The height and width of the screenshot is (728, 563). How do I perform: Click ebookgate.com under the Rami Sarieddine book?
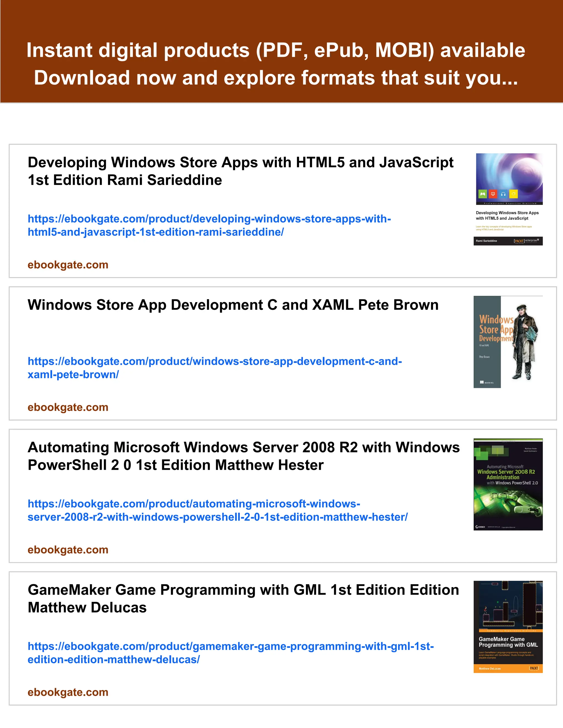tap(68, 265)
